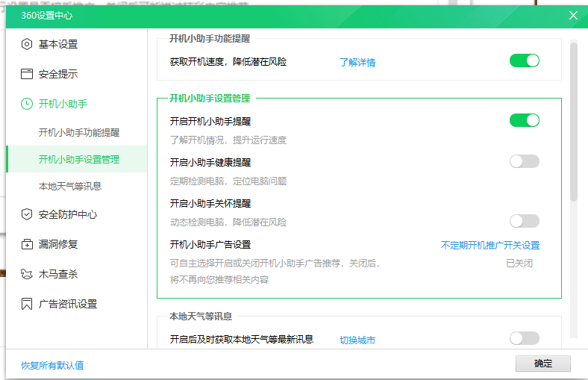This screenshot has height=380, width=588.
Task: Click the 漏洞修复 patch icon
Action: [27, 244]
